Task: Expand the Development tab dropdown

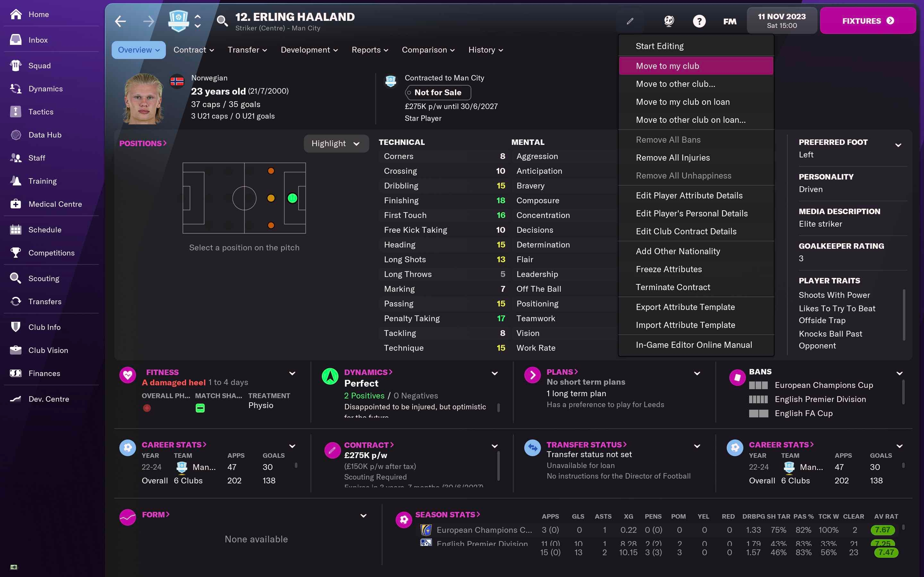Action: coord(307,50)
